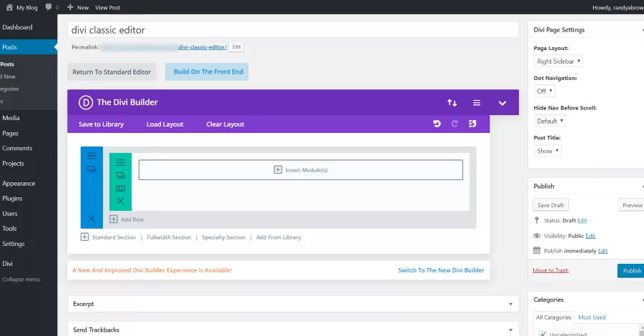Open blue section settings menu icon

tap(92, 156)
